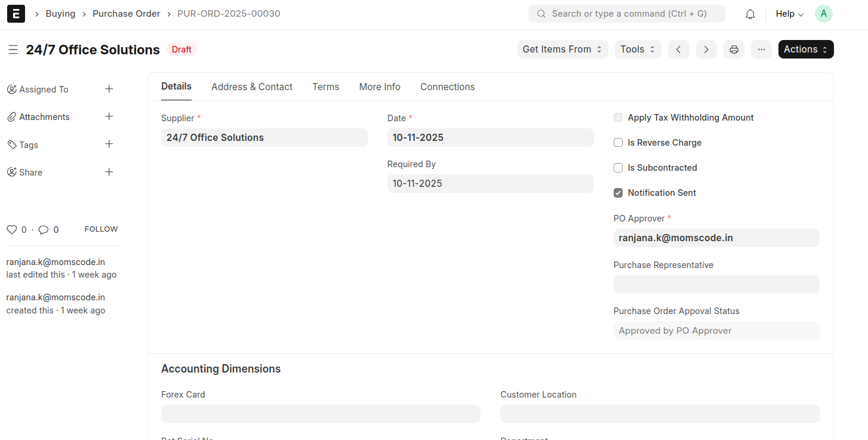This screenshot has height=440, width=868.
Task: Click FOLLOW to follow this document
Action: coord(100,229)
